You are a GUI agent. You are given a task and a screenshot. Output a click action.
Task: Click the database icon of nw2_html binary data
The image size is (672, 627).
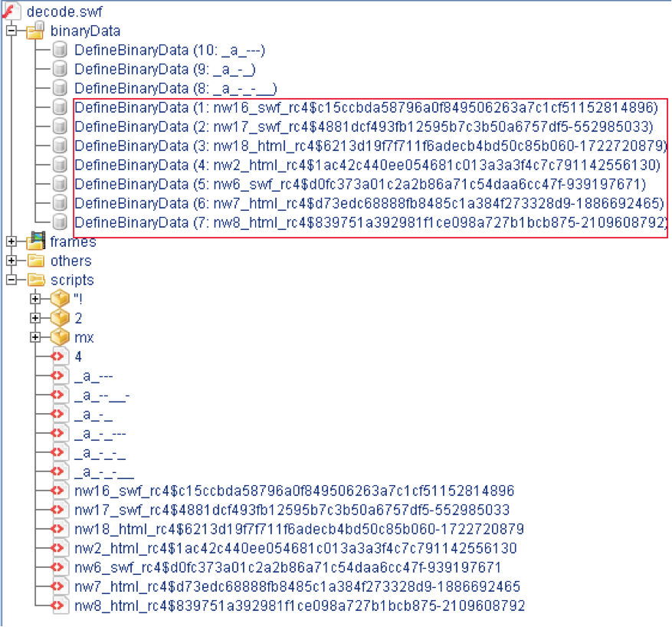(60, 165)
